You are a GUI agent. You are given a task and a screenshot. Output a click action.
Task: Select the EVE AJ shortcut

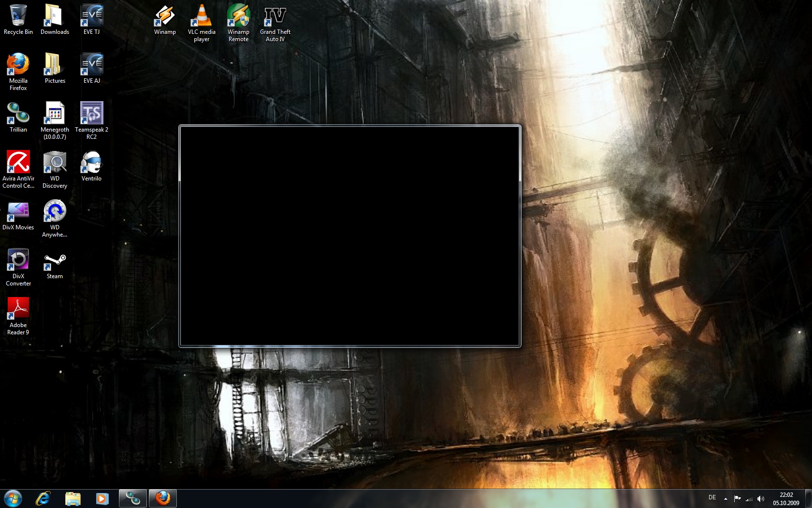click(x=91, y=69)
